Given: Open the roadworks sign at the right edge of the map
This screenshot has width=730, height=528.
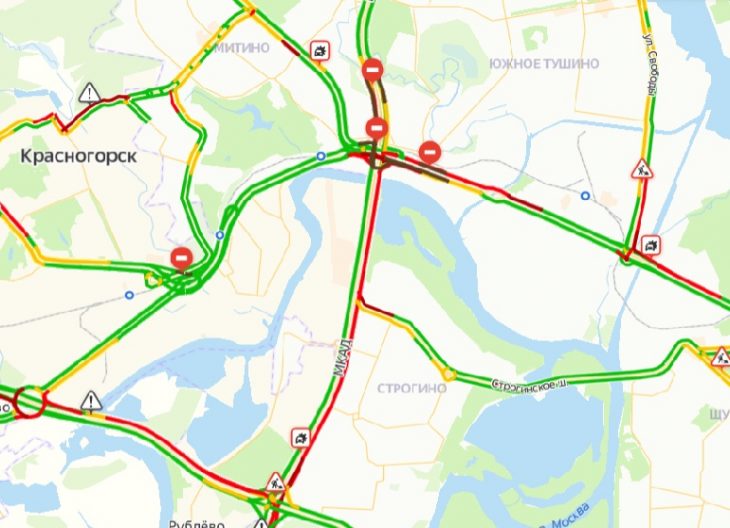Looking at the screenshot, I should pos(721,357).
